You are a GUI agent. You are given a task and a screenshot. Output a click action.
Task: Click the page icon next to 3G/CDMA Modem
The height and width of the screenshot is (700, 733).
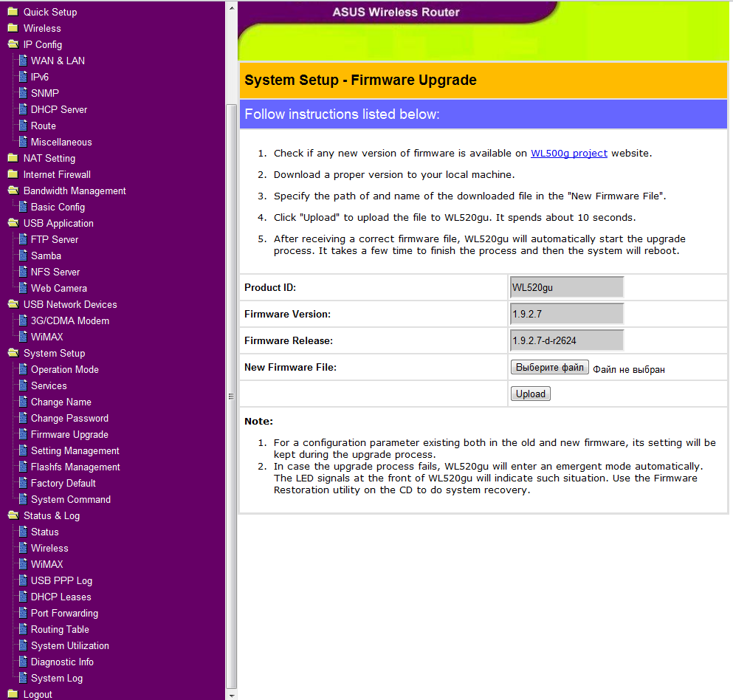(x=23, y=320)
